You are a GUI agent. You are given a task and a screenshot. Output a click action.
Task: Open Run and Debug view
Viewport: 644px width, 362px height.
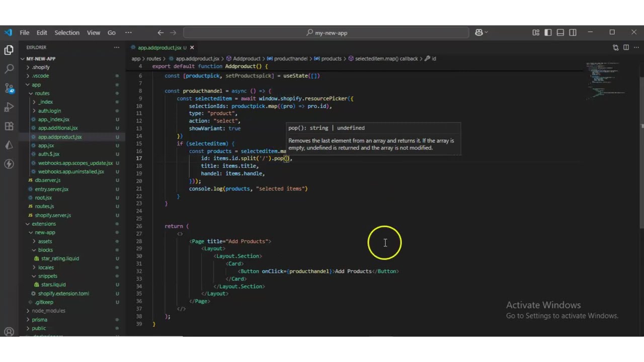coord(9,107)
